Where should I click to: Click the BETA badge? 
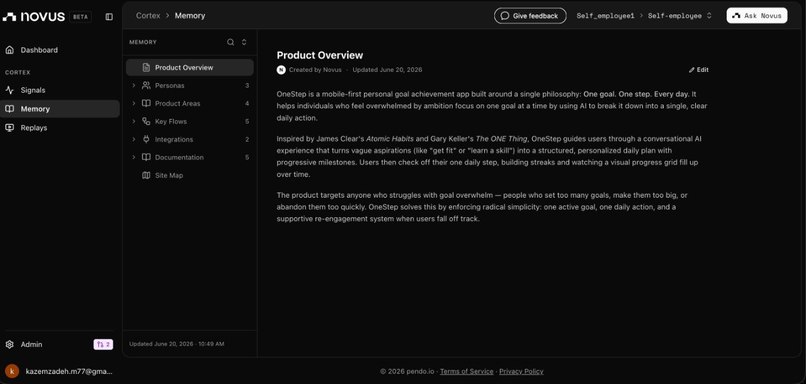tap(80, 16)
